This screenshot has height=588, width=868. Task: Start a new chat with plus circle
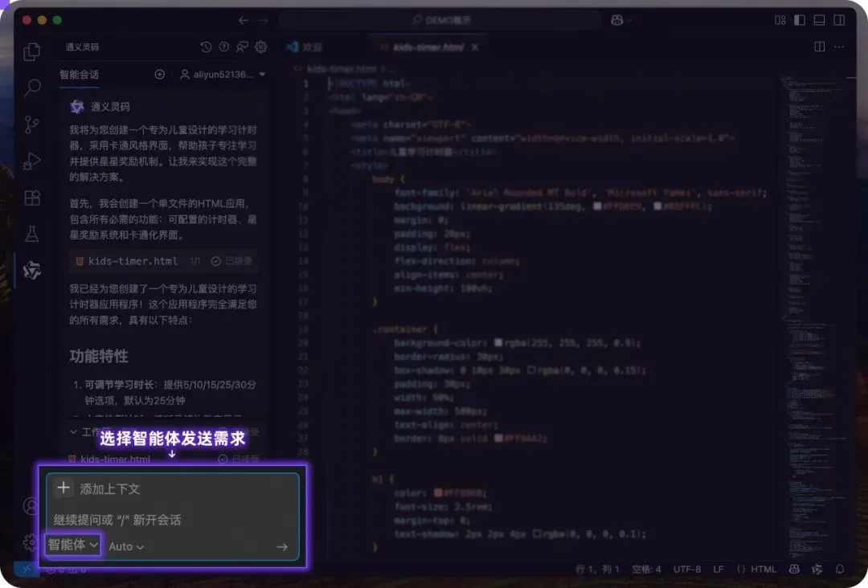(x=159, y=74)
